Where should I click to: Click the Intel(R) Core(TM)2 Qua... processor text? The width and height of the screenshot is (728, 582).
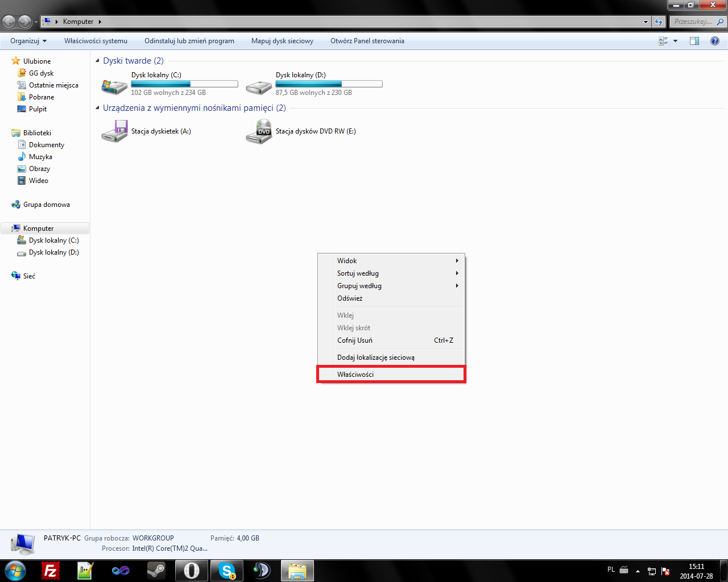click(x=169, y=548)
